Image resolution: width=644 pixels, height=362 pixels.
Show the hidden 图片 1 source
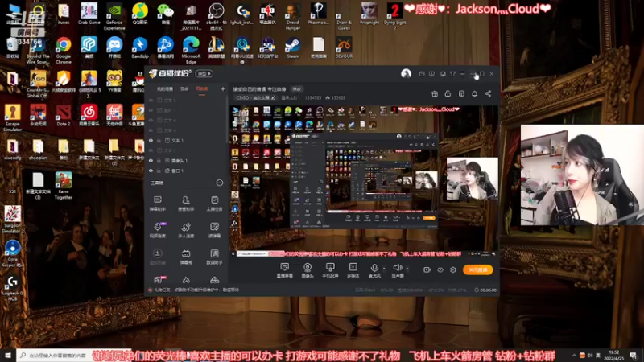coord(151,110)
